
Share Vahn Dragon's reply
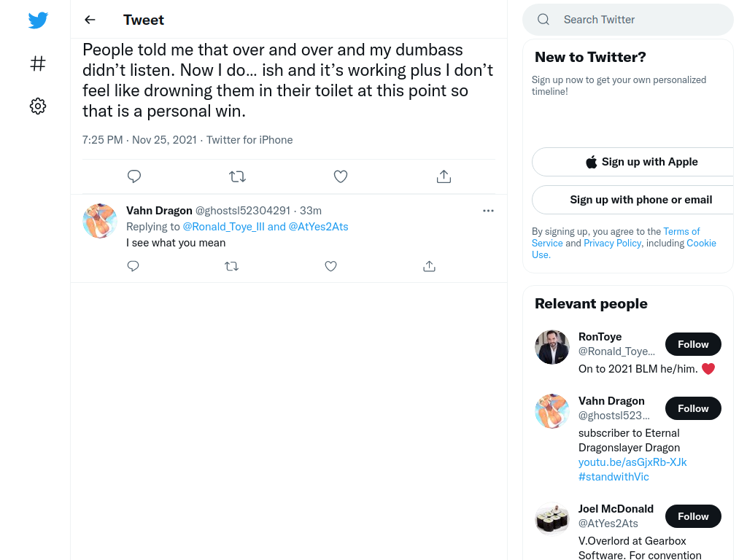coord(429,266)
